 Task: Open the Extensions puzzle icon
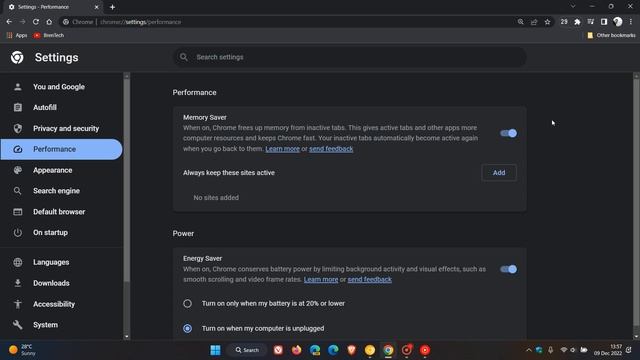577,22
